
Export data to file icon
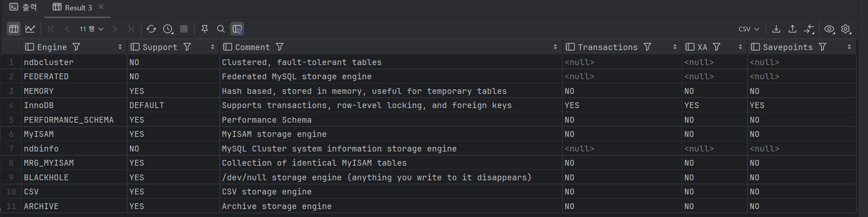pyautogui.click(x=776, y=29)
